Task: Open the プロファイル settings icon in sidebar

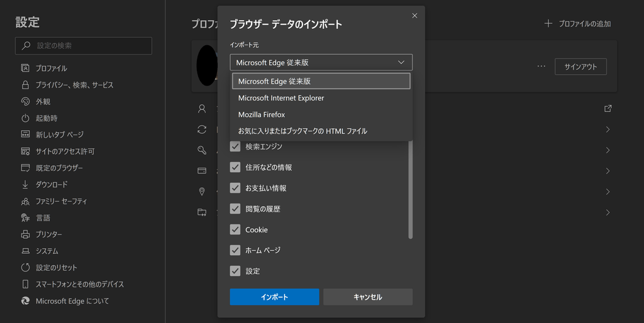Action: tap(25, 68)
